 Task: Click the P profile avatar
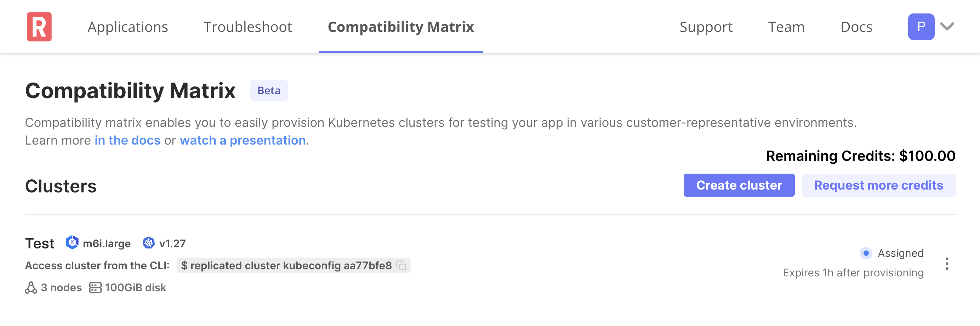pos(922,26)
